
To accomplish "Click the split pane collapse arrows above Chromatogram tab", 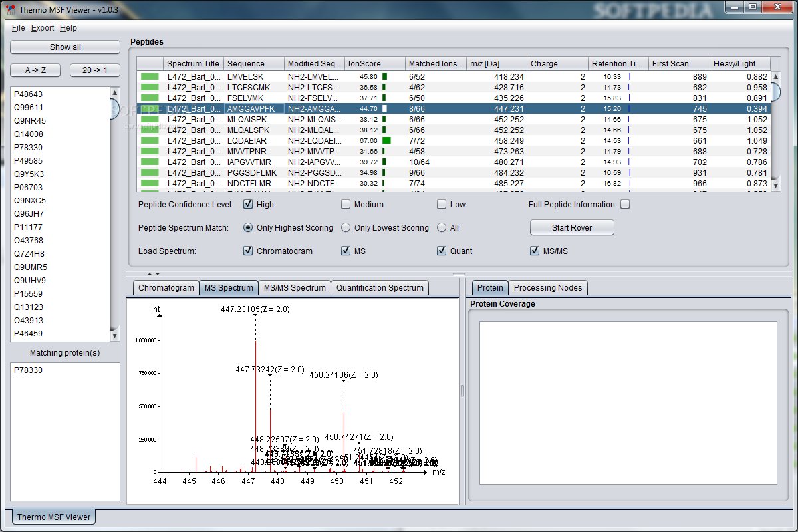I will coord(154,274).
